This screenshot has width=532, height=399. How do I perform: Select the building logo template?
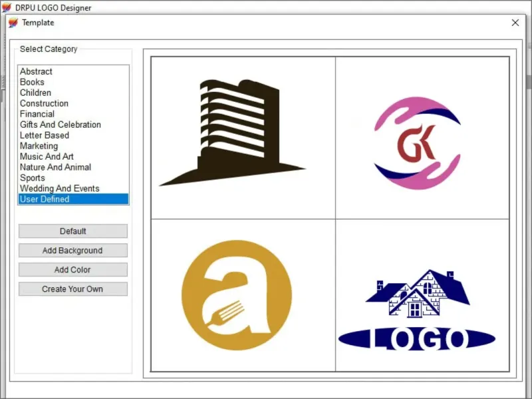tap(243, 138)
